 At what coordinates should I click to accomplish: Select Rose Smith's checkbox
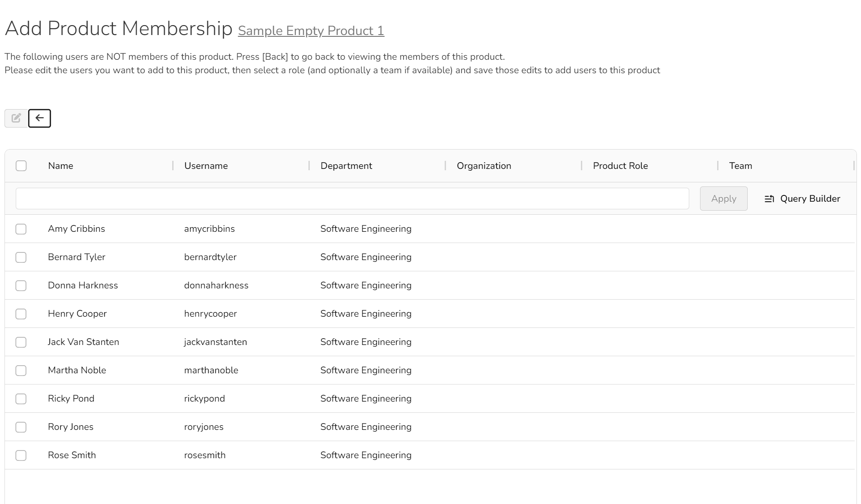tap(21, 455)
